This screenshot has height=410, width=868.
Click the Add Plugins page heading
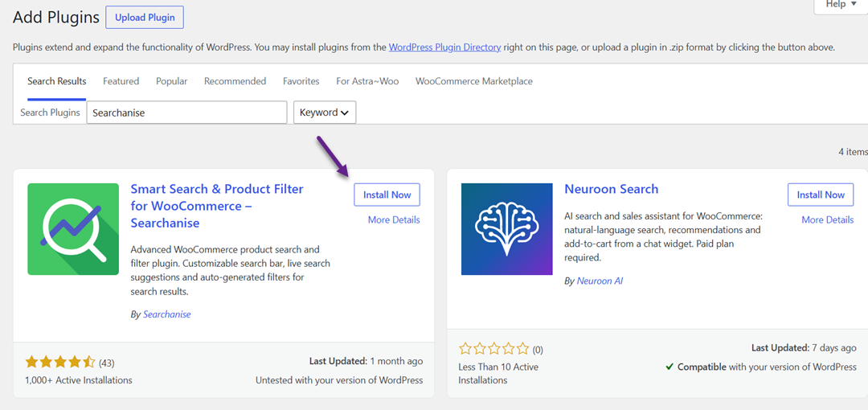[55, 17]
